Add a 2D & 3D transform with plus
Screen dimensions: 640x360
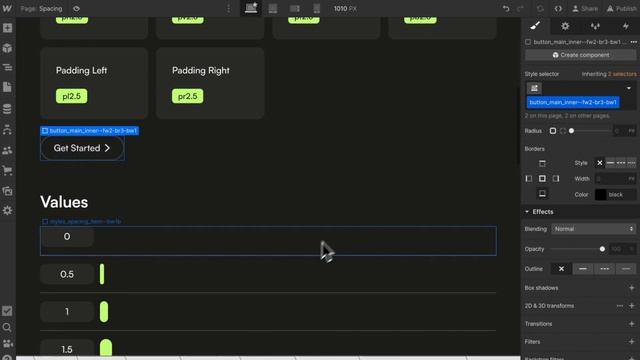coord(631,306)
